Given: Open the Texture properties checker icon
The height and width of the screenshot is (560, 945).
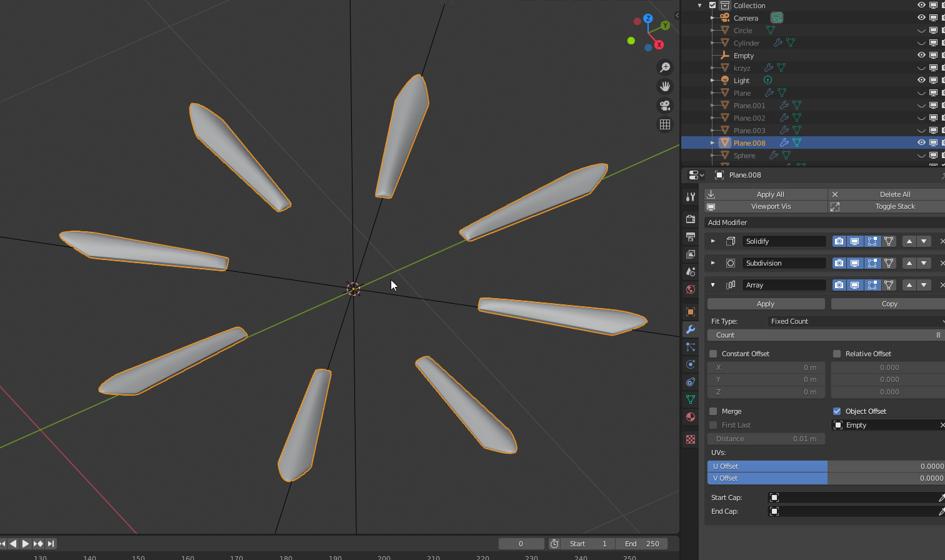Looking at the screenshot, I should (x=691, y=439).
